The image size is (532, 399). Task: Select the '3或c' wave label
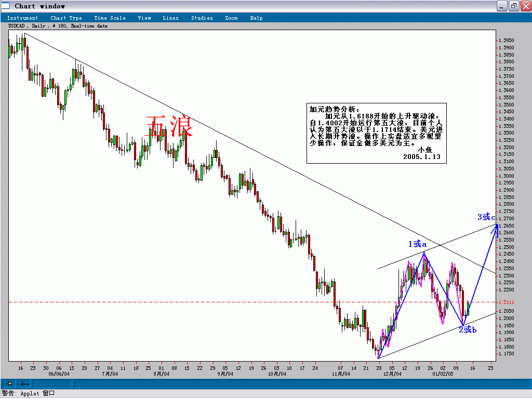click(x=486, y=217)
